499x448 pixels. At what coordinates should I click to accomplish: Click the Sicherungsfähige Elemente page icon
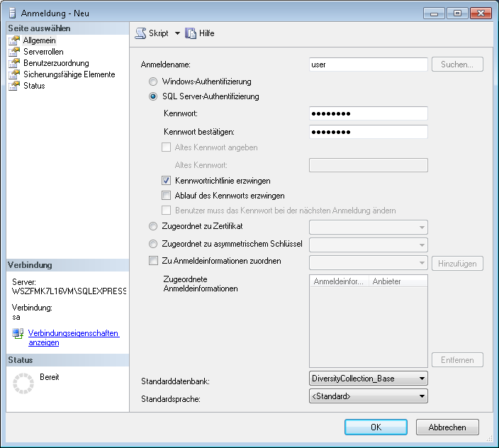pyautogui.click(x=13, y=74)
